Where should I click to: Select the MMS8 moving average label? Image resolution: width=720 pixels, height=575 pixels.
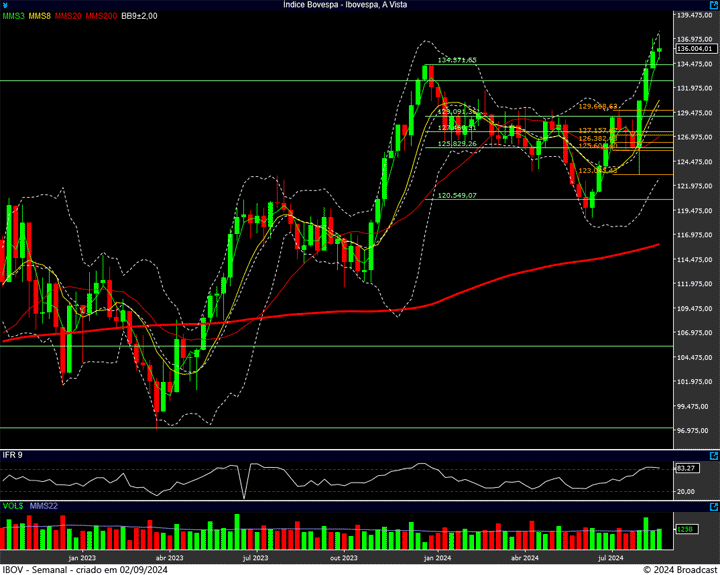(x=39, y=16)
